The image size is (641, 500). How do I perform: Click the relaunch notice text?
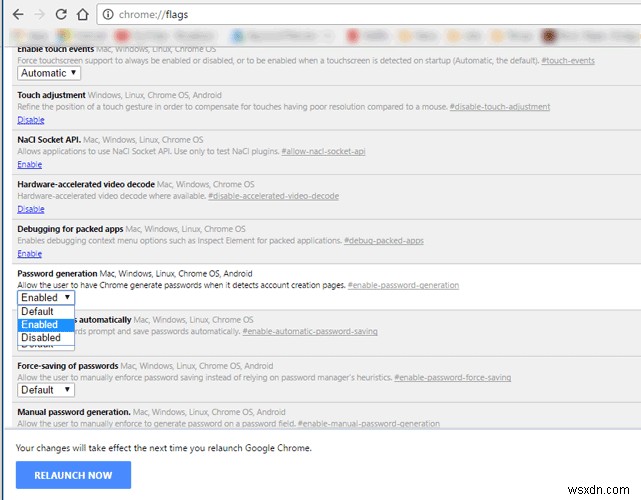164,448
